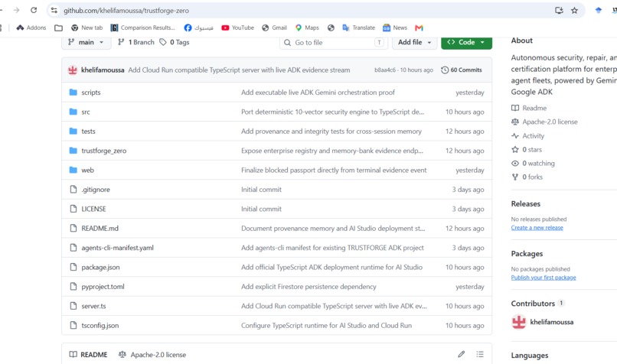Open the Maps bookmark
The height and width of the screenshot is (364, 617).
(x=307, y=28)
